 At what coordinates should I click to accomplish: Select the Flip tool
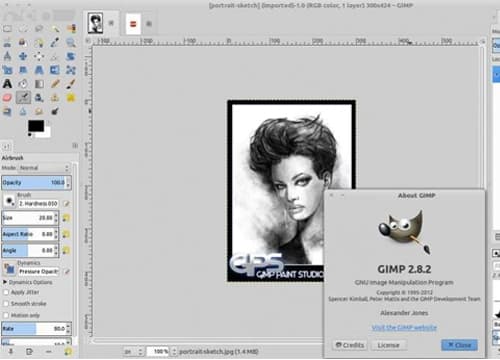click(x=55, y=70)
